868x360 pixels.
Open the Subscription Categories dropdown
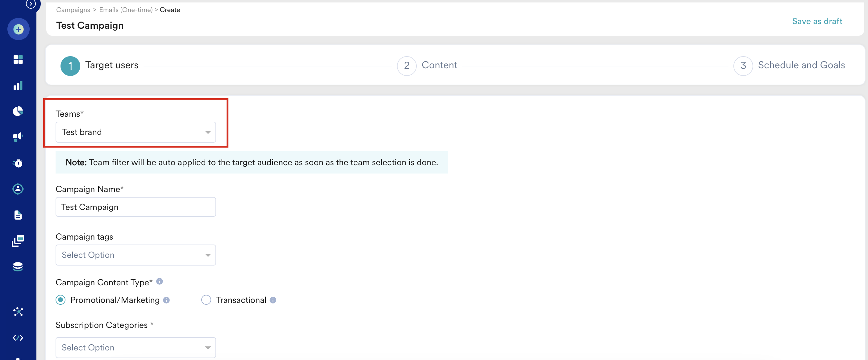pyautogui.click(x=136, y=347)
